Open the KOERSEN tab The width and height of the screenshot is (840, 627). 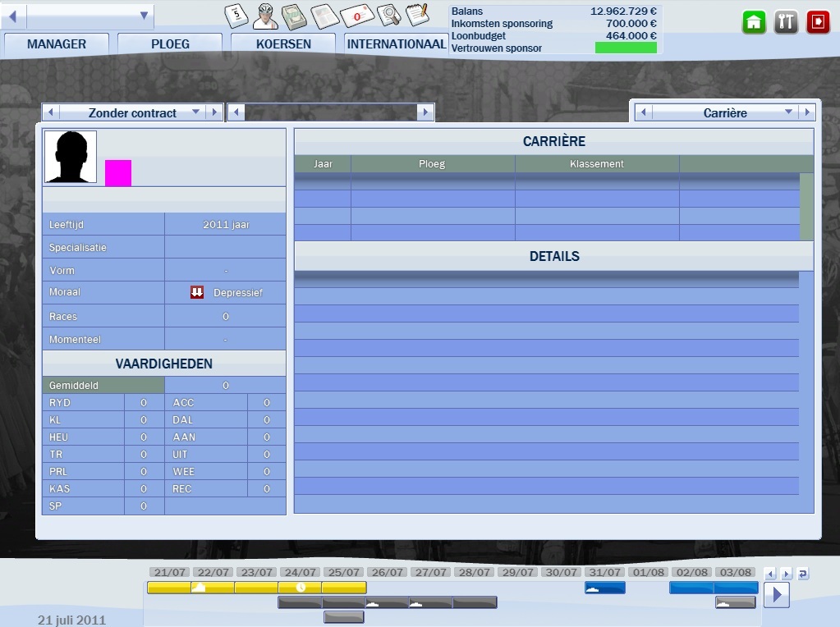click(x=283, y=44)
